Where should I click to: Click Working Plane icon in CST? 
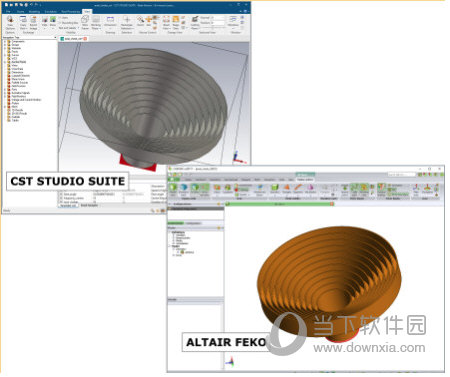point(96,22)
